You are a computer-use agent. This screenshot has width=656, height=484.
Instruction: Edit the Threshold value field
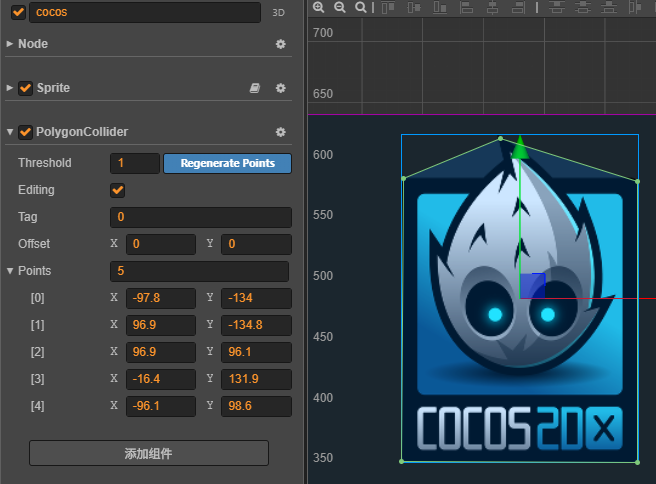pos(135,163)
